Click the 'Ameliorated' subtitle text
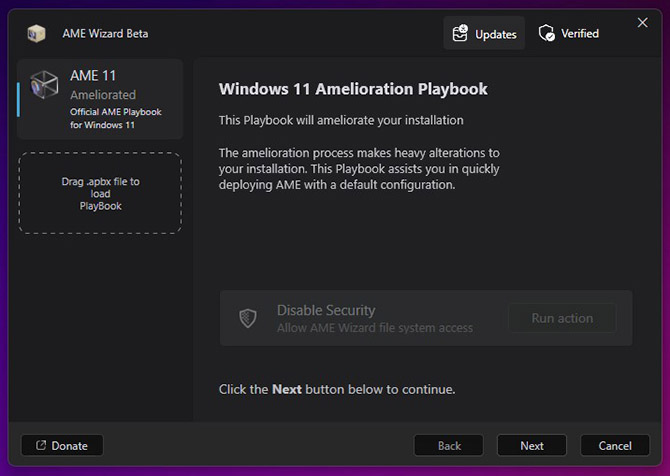670x476 pixels. pyautogui.click(x=103, y=95)
